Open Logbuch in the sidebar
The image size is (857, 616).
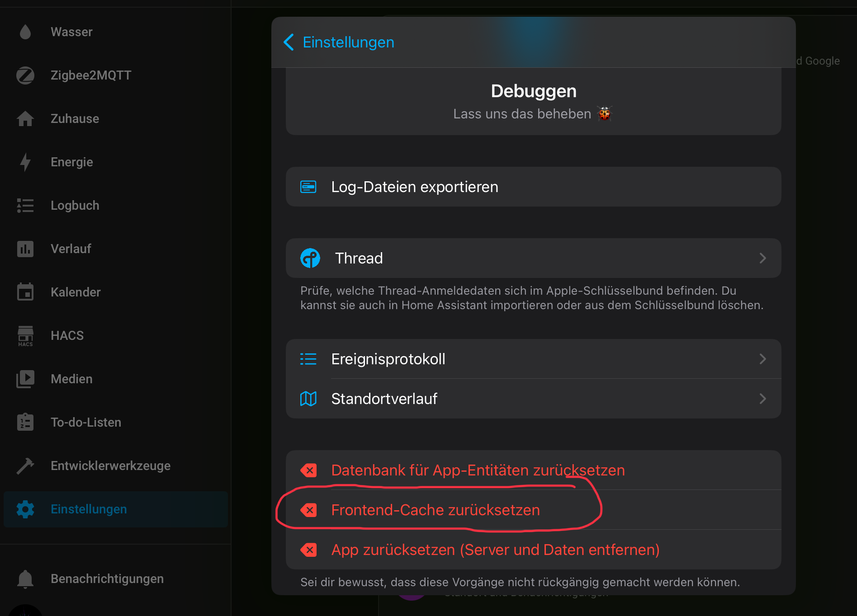tap(115, 206)
